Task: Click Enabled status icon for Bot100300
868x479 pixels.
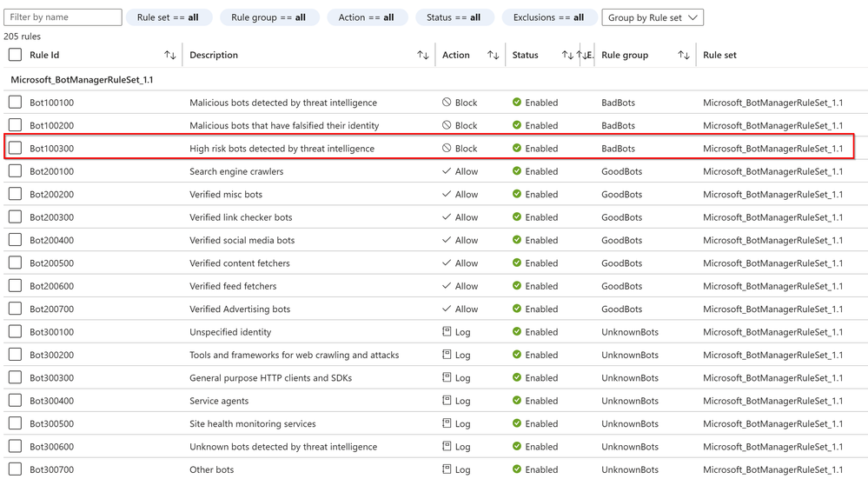Action: tap(517, 148)
